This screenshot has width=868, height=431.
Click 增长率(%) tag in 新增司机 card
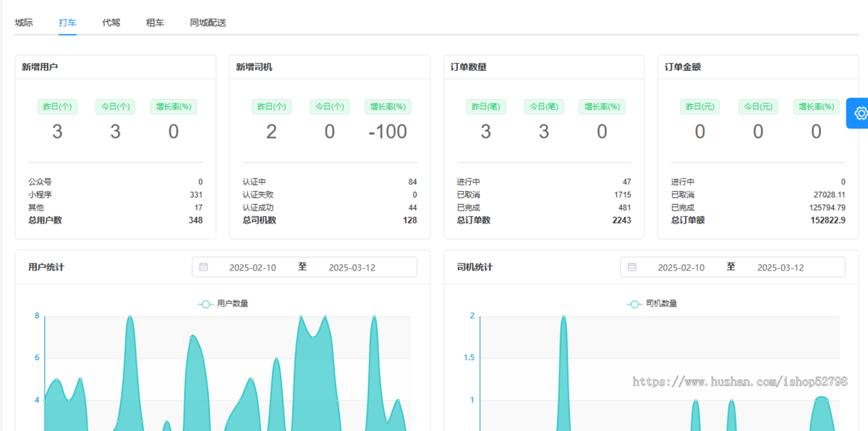click(x=387, y=106)
